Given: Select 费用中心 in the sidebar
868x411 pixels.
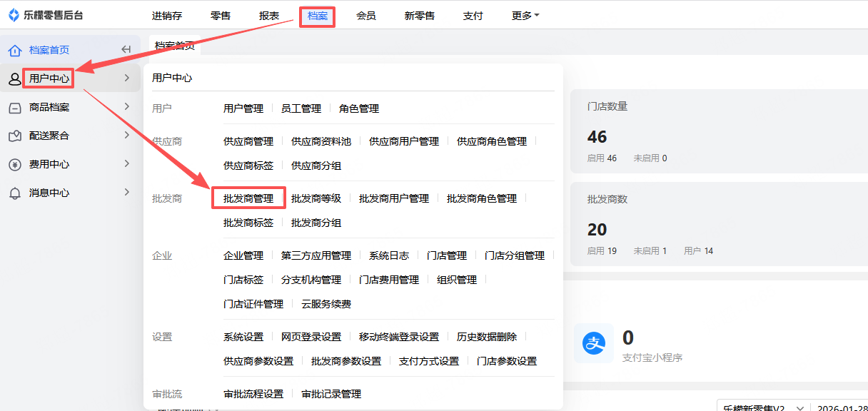Looking at the screenshot, I should pyautogui.click(x=49, y=164).
